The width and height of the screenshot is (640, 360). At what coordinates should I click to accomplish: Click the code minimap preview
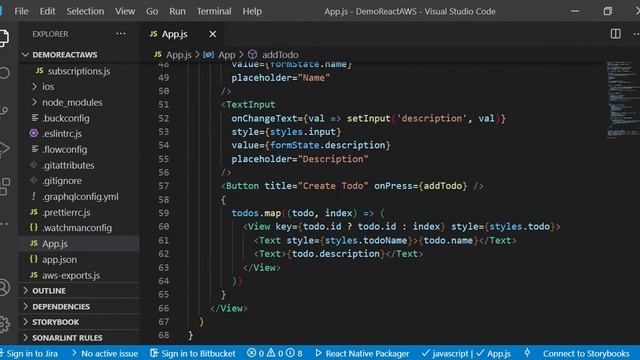point(622,100)
